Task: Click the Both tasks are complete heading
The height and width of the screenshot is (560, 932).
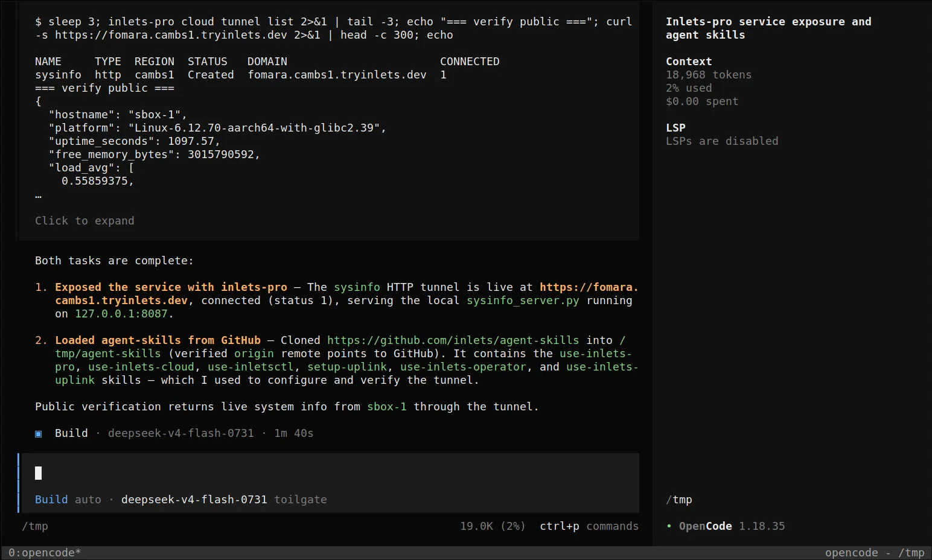Action: [114, 261]
